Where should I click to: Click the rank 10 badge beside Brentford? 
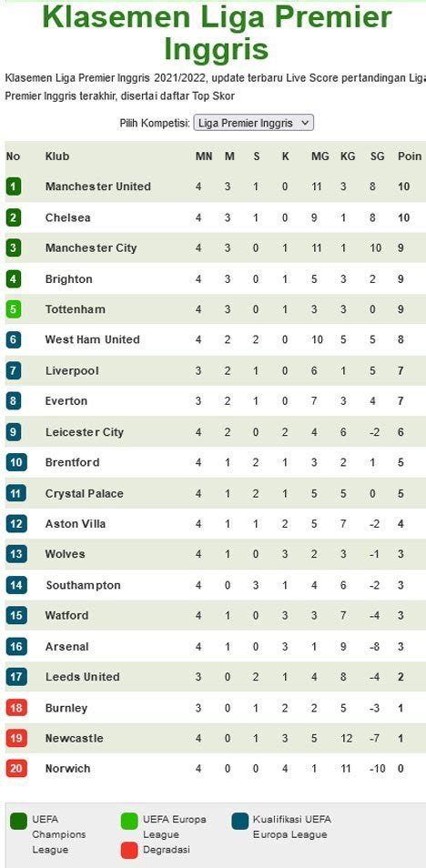click(x=16, y=462)
